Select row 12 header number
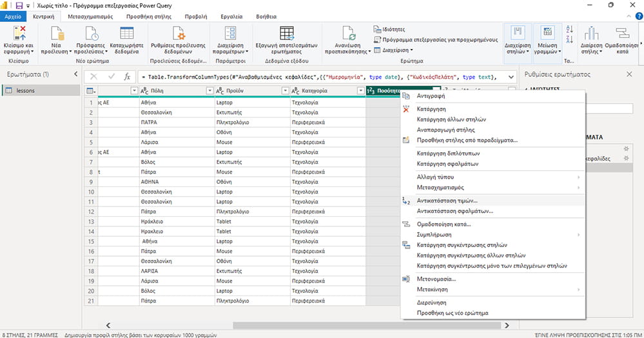This screenshot has height=338, width=644. 91,212
